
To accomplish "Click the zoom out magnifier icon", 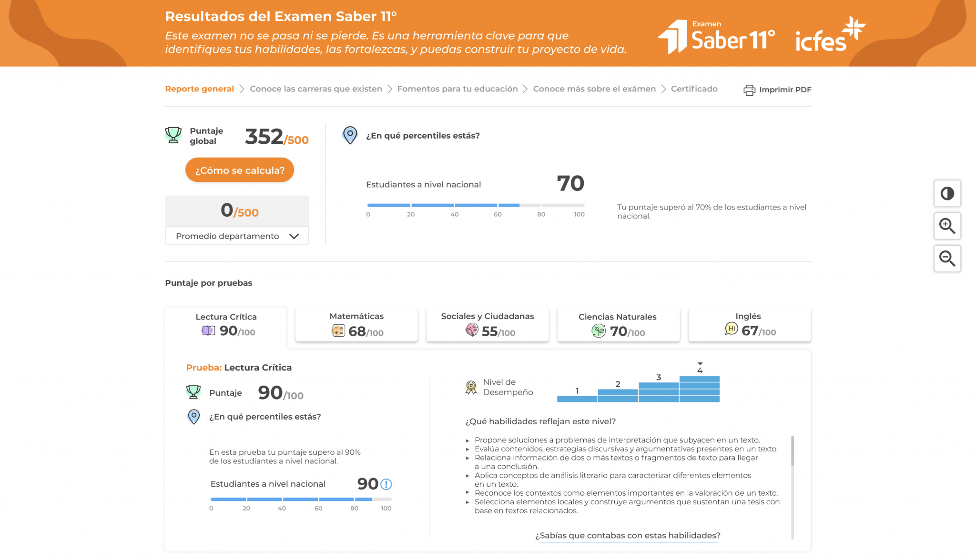I will click(947, 259).
